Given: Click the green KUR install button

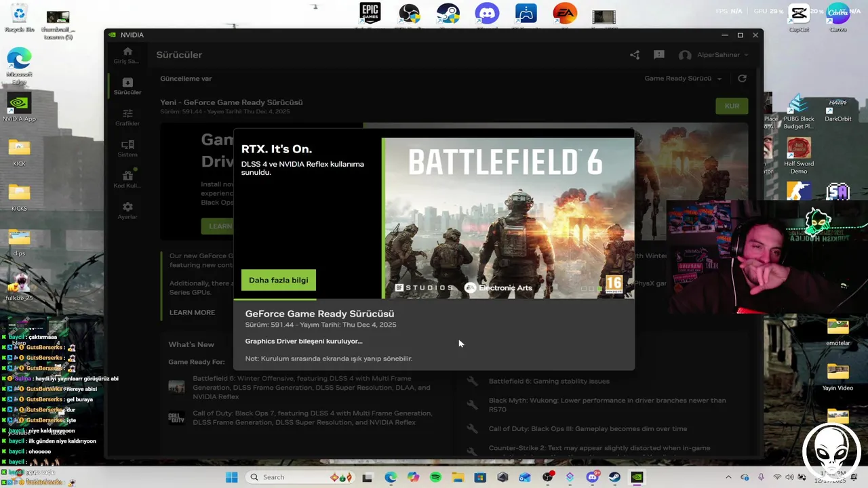Looking at the screenshot, I should (732, 106).
